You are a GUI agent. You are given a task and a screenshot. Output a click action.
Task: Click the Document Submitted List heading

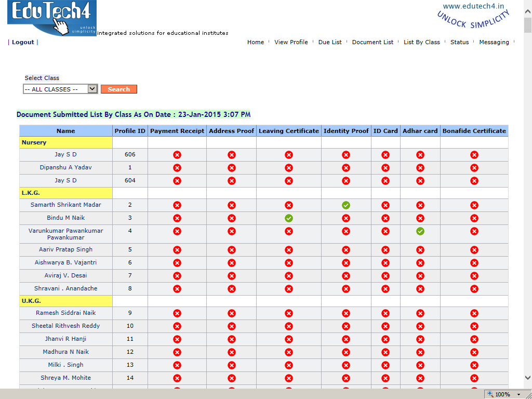(134, 114)
